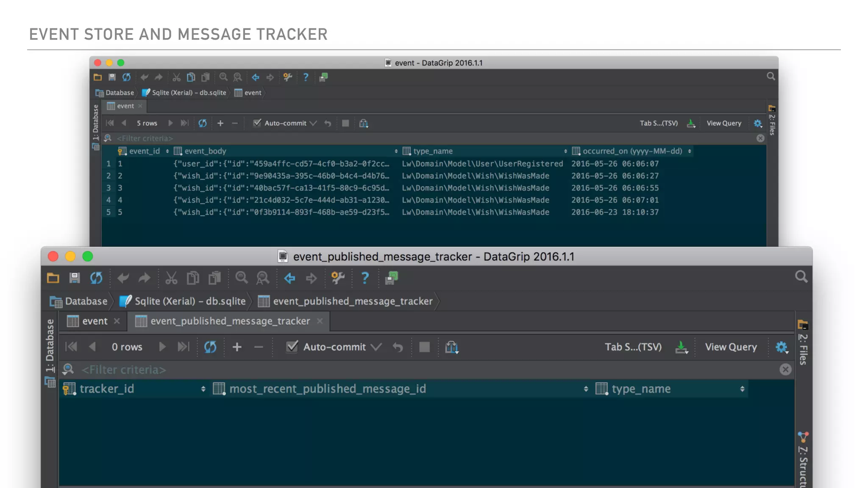The height and width of the screenshot is (488, 868).
Task: Open the 2: Files side panel in tracker window
Action: [803, 343]
